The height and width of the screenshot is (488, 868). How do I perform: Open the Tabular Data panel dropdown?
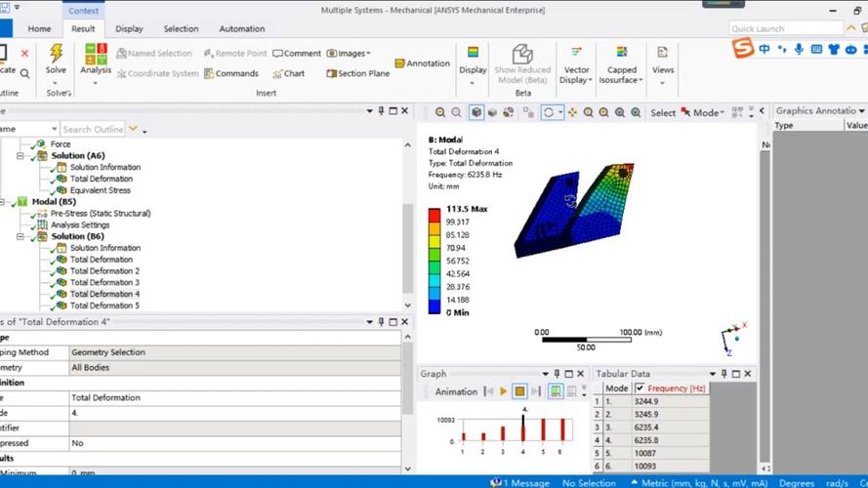tap(712, 374)
